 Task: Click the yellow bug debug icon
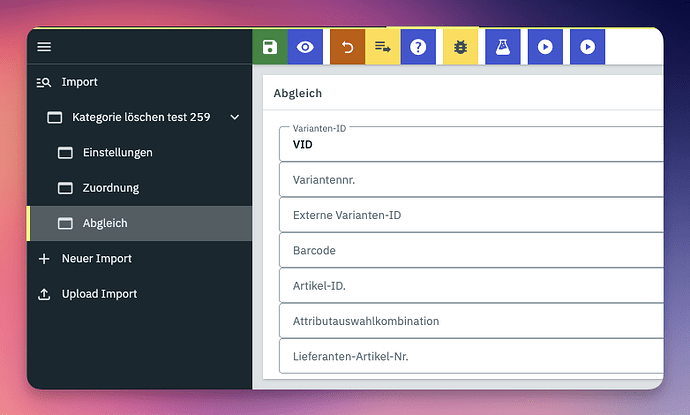[460, 47]
